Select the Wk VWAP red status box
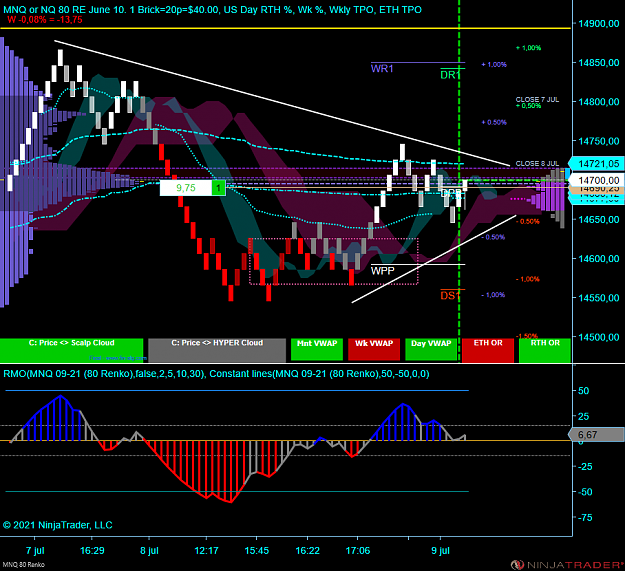The image size is (625, 571). (x=374, y=349)
